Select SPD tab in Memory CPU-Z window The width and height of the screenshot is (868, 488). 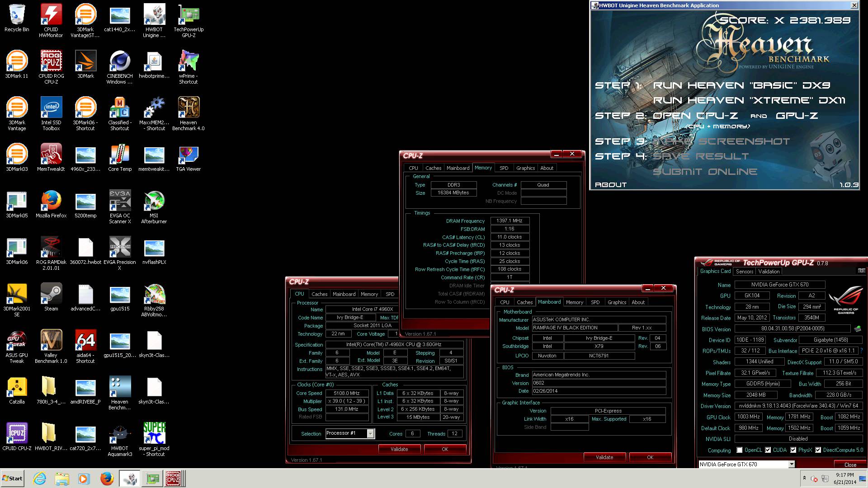tap(504, 168)
